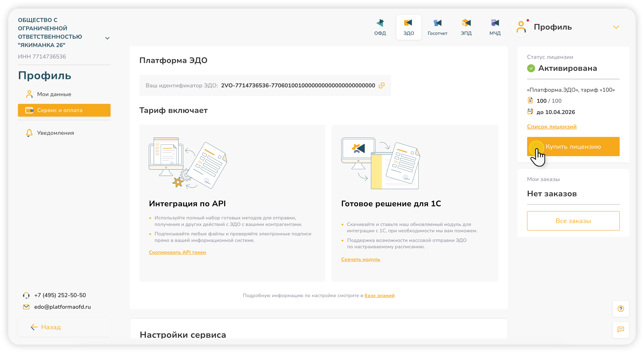Select the ЭДО tab
The height and width of the screenshot is (353, 644).
click(409, 27)
